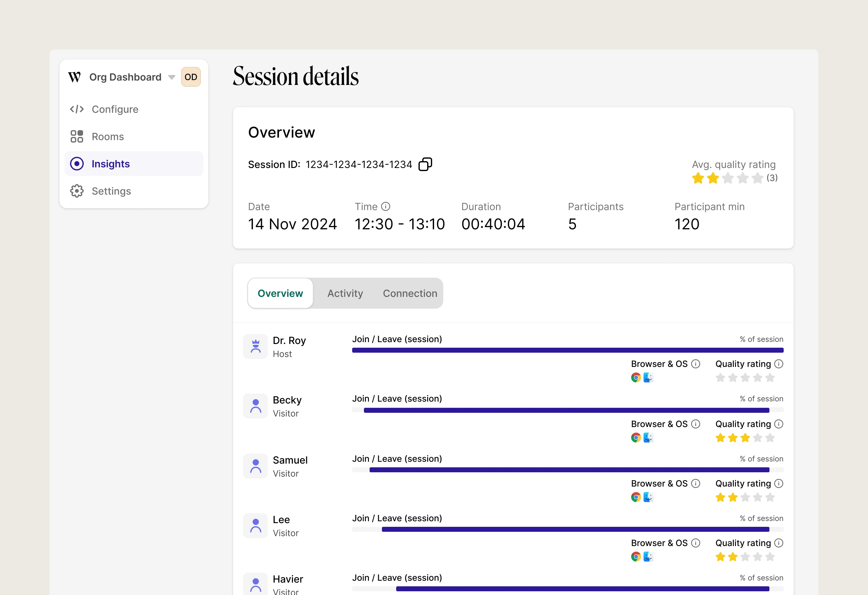Click the Chrome icon in Dr. Roy's row

tap(636, 378)
